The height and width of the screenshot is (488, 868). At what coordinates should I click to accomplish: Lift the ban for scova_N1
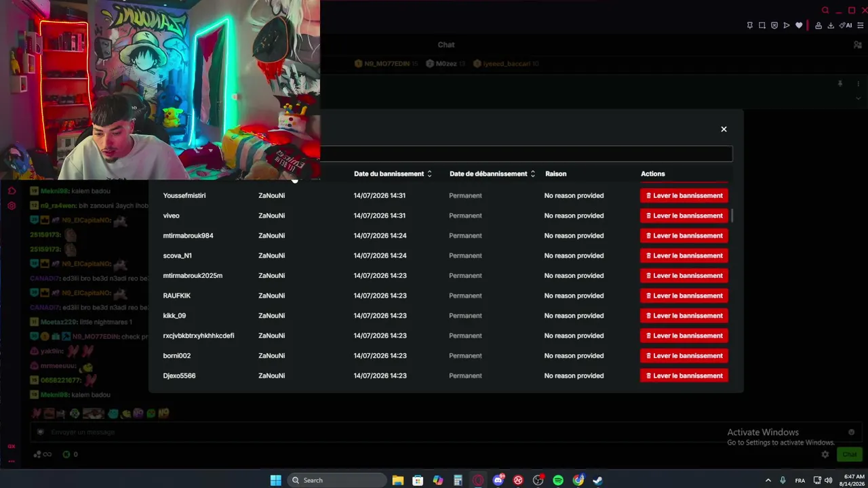[x=684, y=256]
